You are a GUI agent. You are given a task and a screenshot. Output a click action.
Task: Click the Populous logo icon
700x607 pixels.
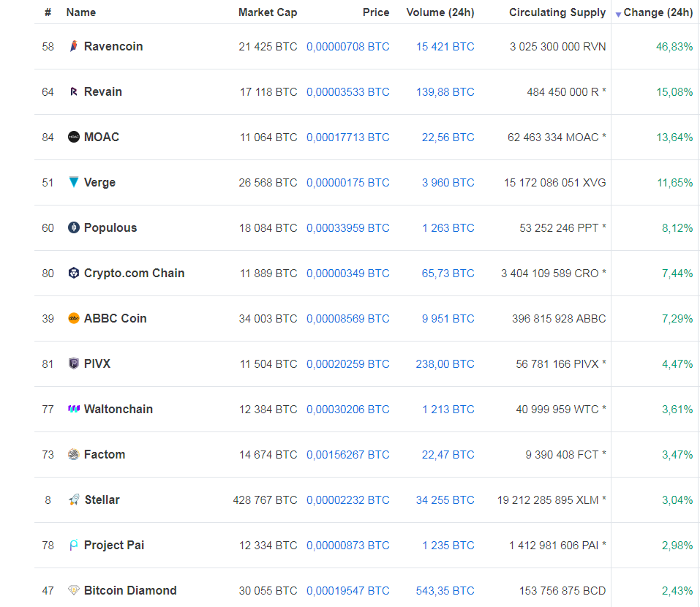point(74,227)
